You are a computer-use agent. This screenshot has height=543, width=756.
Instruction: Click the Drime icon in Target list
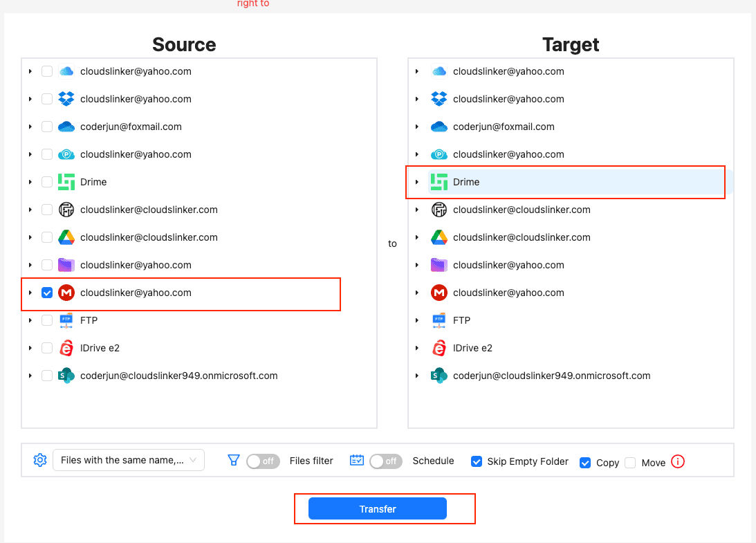tap(439, 182)
